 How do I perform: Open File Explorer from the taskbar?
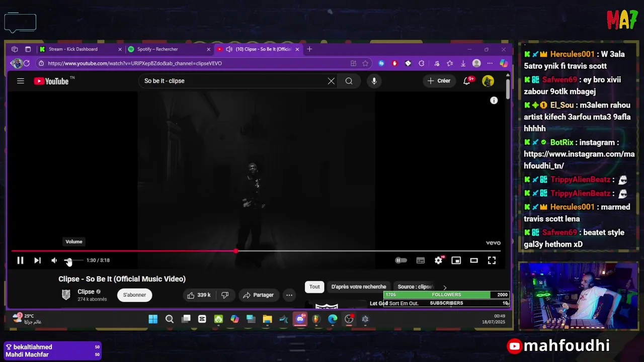click(x=267, y=319)
